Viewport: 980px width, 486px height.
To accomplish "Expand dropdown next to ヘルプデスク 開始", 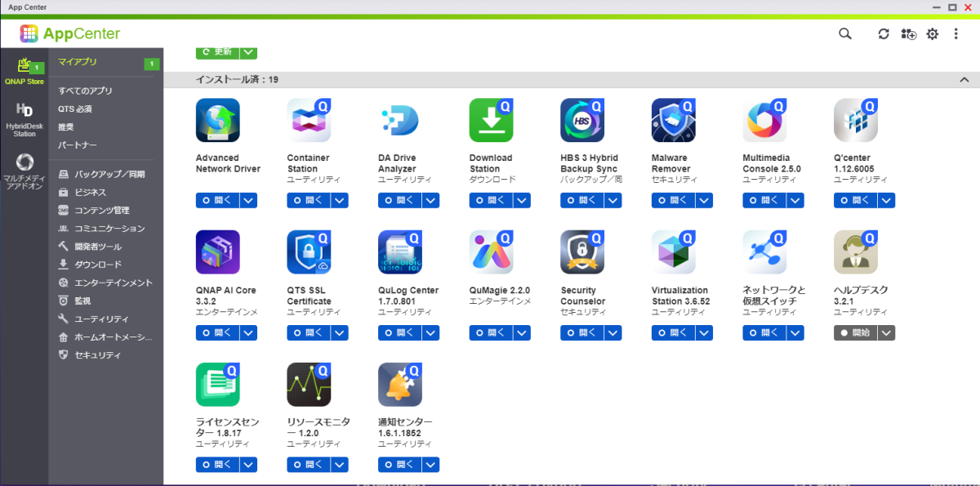I will point(887,332).
